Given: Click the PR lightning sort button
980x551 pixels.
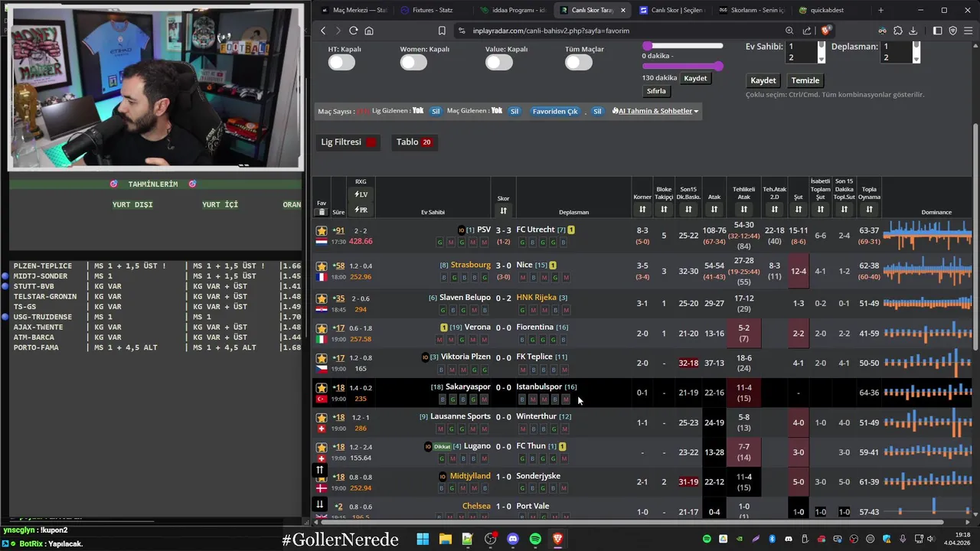Looking at the screenshot, I should point(361,210).
